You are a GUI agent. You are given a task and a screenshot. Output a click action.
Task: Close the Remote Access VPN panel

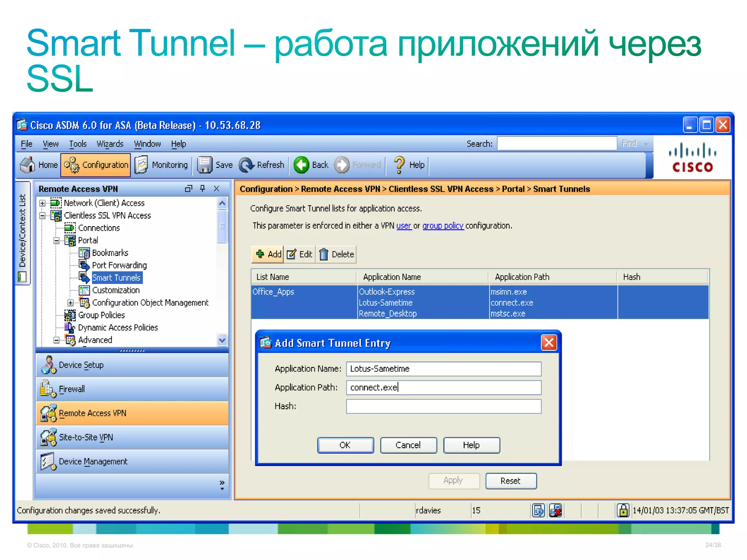[x=217, y=189]
